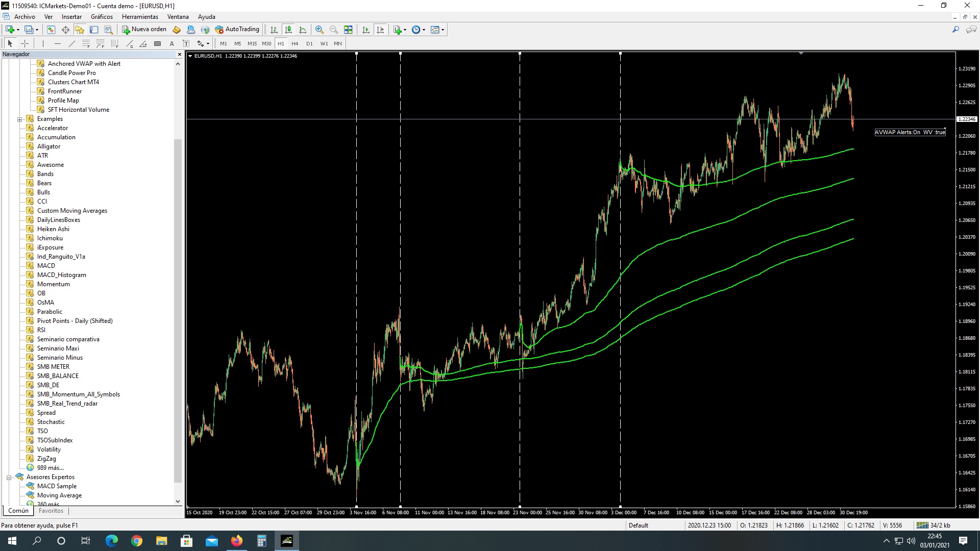980x551 pixels.
Task: Switch chart to candlestick mode
Action: 288,30
